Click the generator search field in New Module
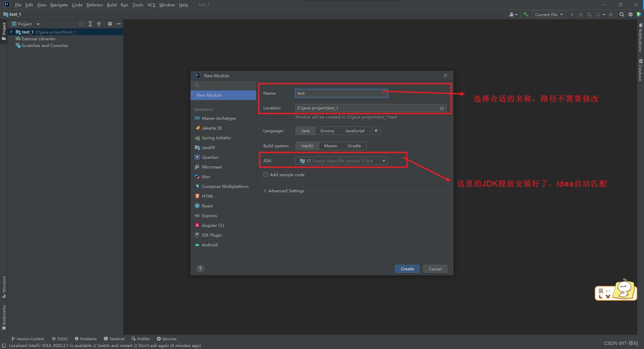Image resolution: width=644 pixels, height=349 pixels. click(223, 85)
